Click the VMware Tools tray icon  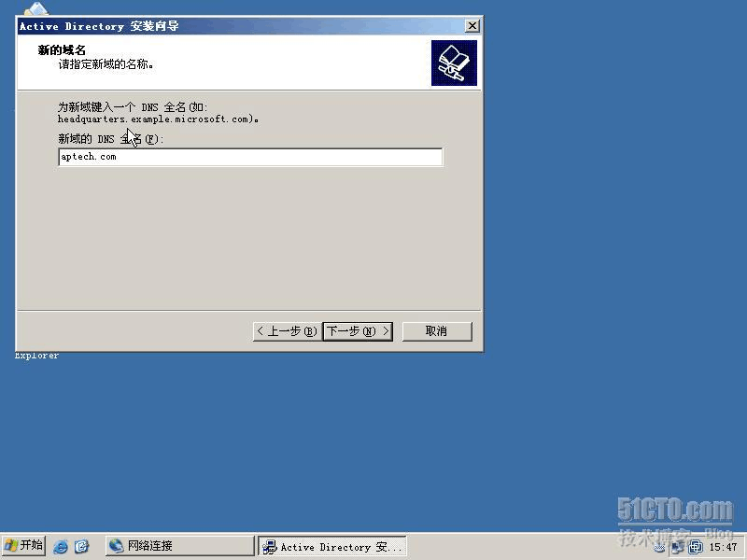pos(696,547)
